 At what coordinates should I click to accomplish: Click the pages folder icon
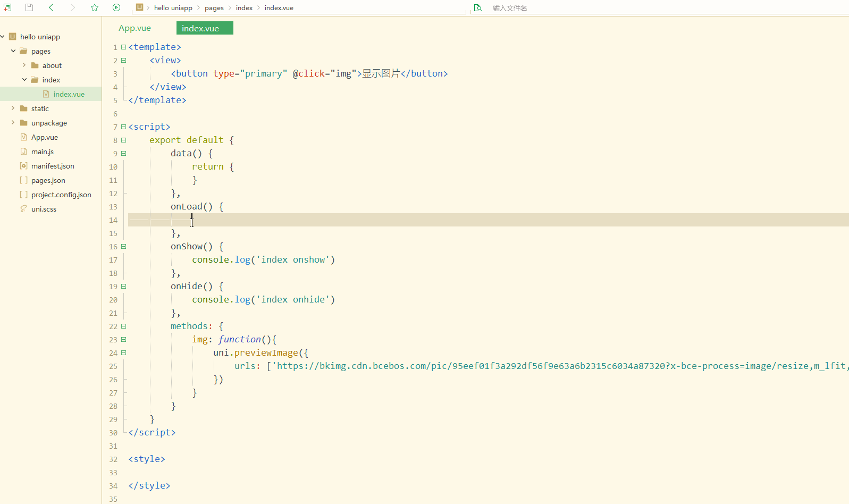(x=23, y=51)
